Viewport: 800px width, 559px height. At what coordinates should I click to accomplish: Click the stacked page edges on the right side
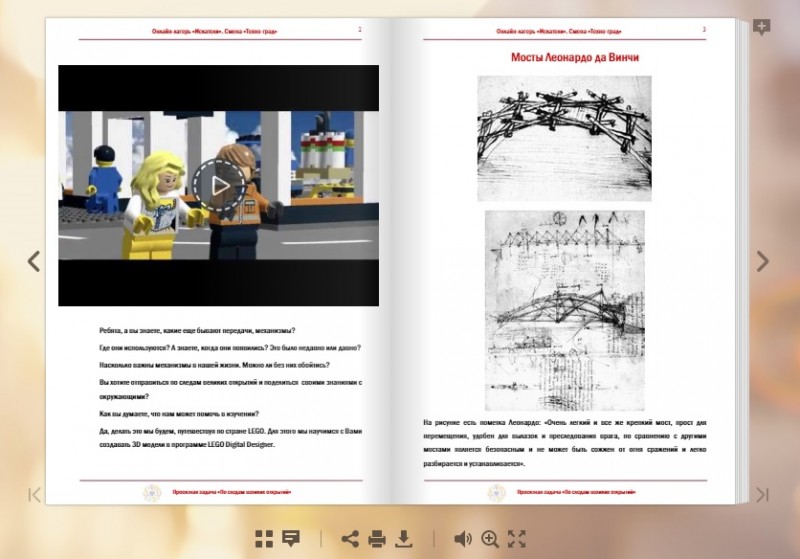click(x=740, y=260)
